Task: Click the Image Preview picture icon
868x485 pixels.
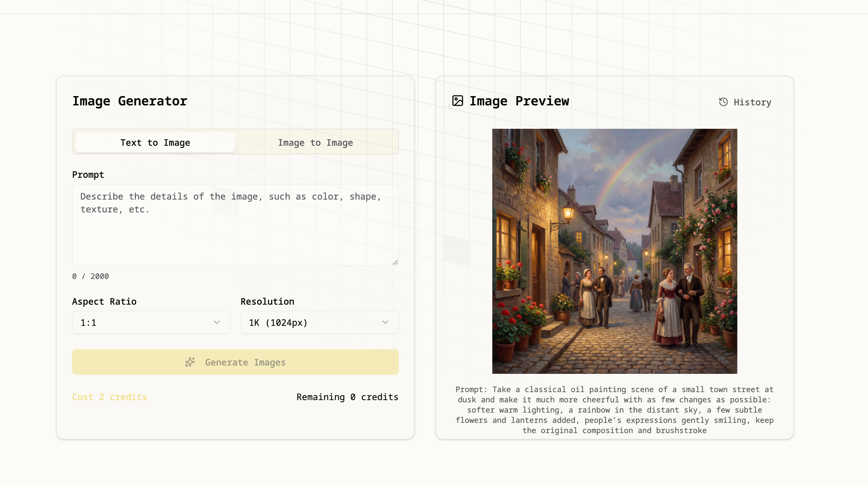Action: coord(458,101)
